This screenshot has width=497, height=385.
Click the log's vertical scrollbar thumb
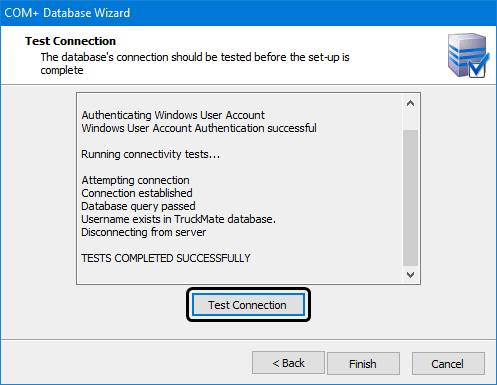(410, 198)
